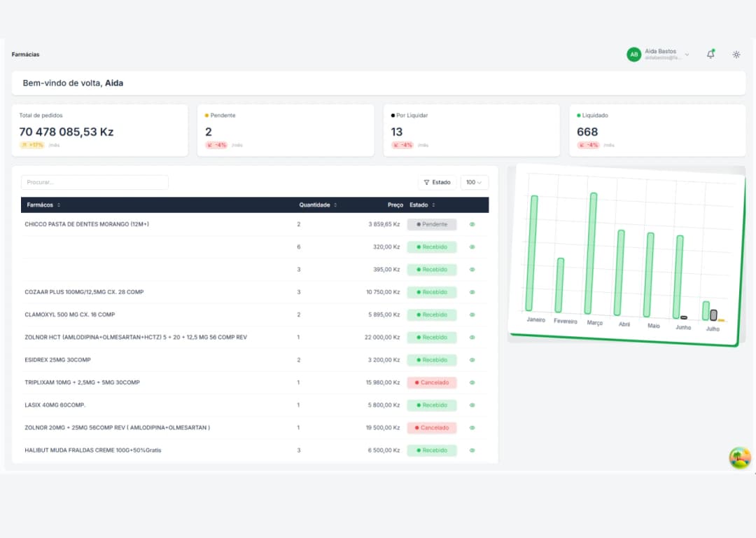This screenshot has height=538, width=756.
Task: Click the Farmácias header title
Action: 26,55
